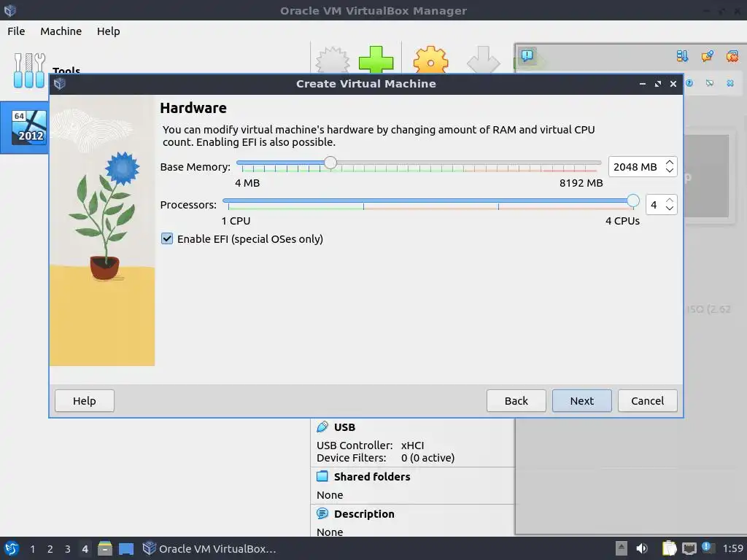
Task: Click the Base Memory slider track near 8192 MB
Action: click(x=595, y=163)
